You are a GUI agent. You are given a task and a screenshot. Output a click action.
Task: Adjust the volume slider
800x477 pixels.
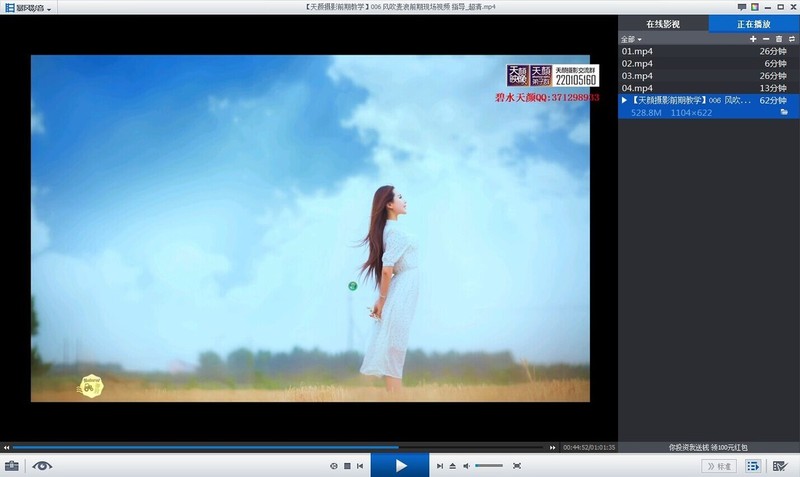coord(489,466)
